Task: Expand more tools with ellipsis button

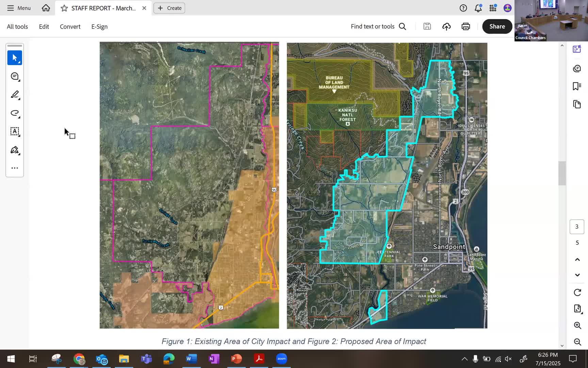Action: (x=15, y=168)
